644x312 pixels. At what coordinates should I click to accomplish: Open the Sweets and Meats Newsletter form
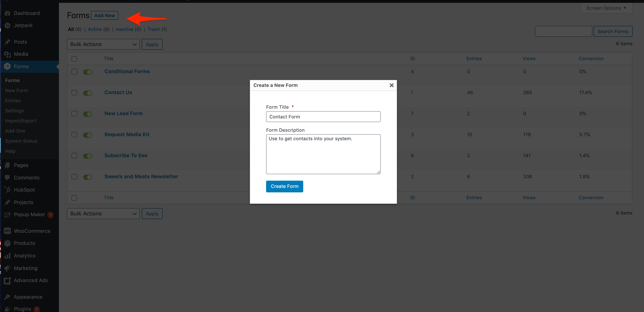coord(141,177)
